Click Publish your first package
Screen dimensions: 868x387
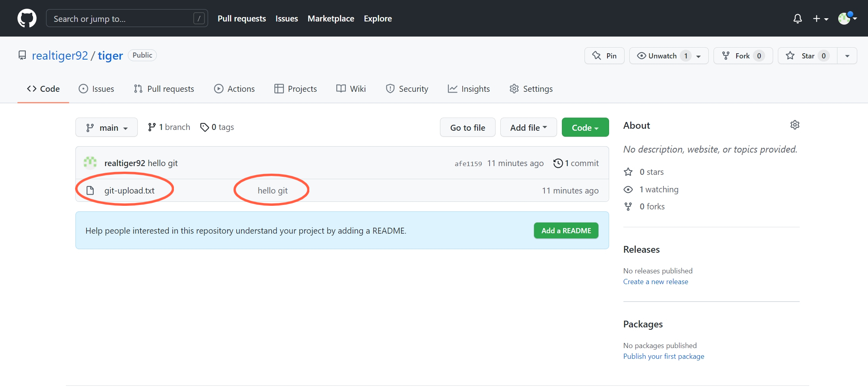point(664,356)
